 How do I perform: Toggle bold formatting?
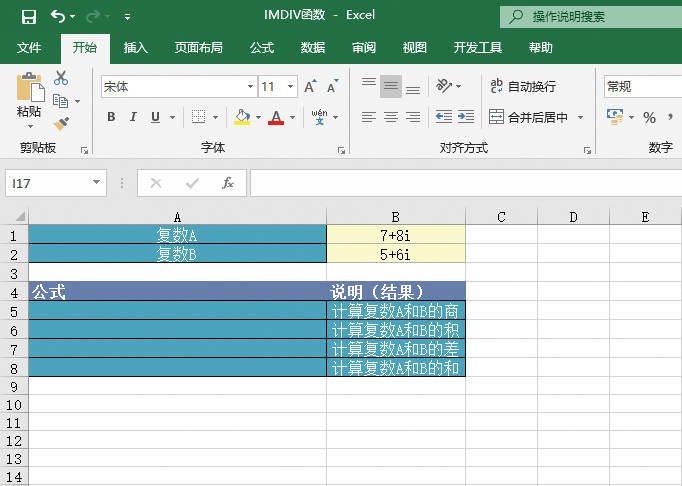tap(111, 118)
